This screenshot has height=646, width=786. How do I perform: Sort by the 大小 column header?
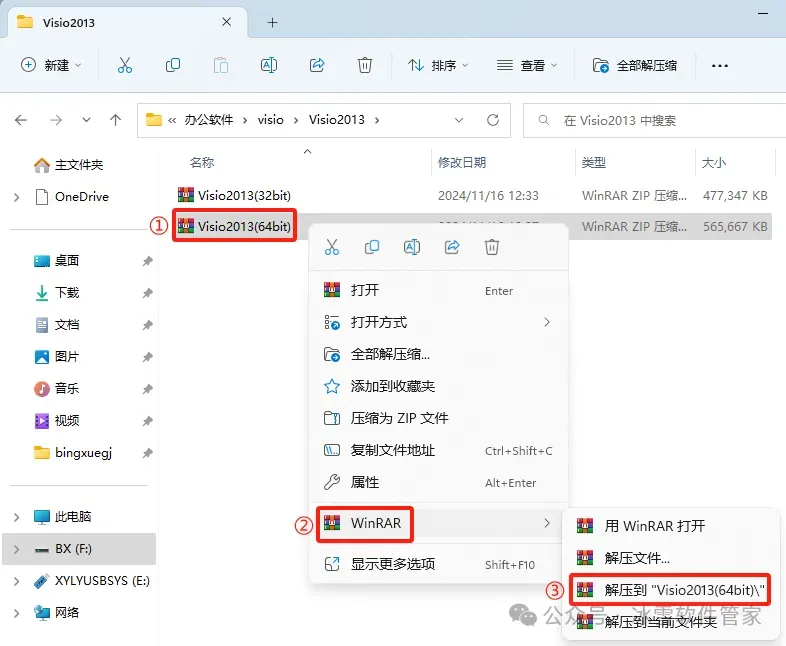[x=714, y=162]
